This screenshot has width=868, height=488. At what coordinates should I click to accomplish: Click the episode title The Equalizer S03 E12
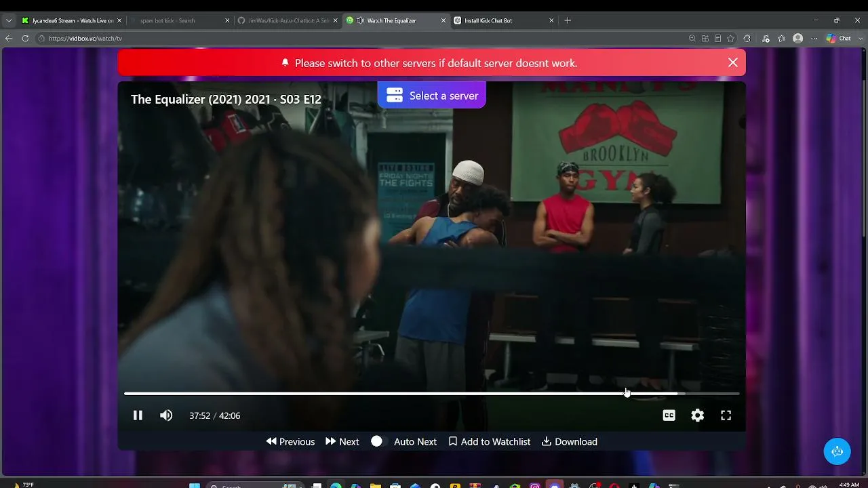pos(226,100)
